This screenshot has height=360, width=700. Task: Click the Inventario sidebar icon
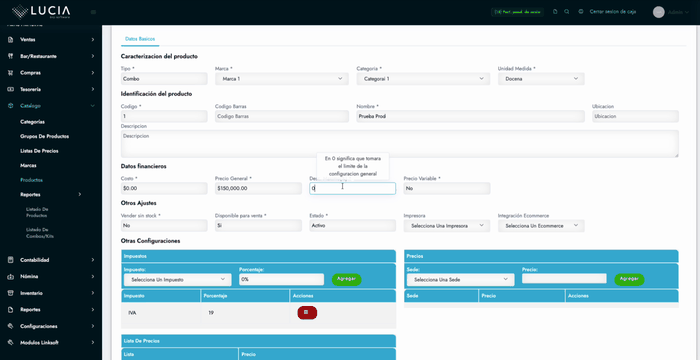click(x=10, y=293)
